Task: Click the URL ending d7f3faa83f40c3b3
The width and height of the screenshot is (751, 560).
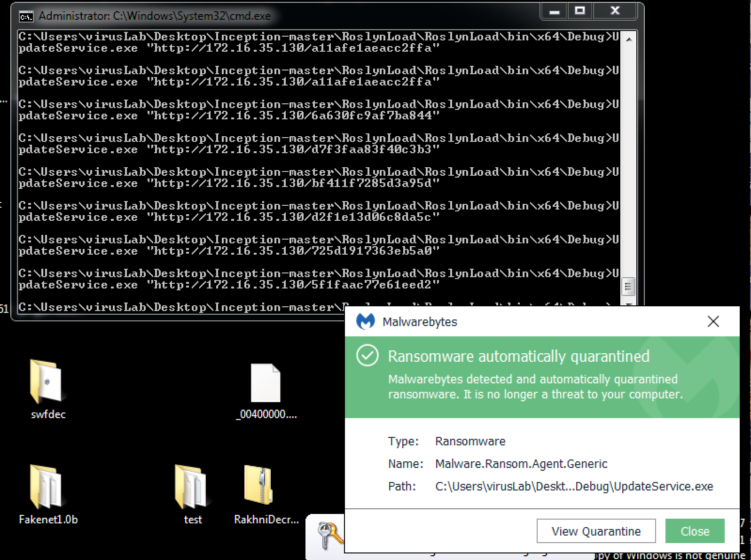Action: pos(293,149)
